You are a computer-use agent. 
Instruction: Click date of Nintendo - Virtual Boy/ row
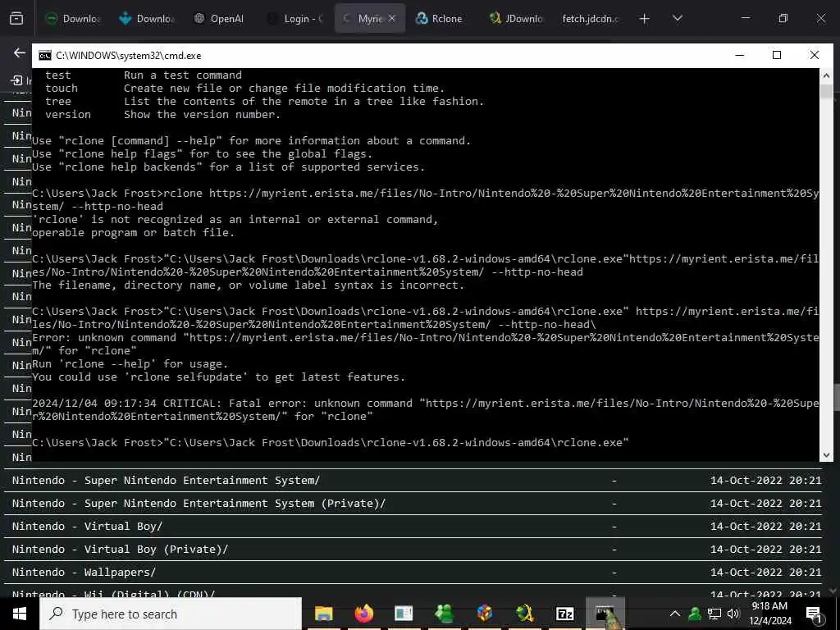pyautogui.click(x=765, y=526)
